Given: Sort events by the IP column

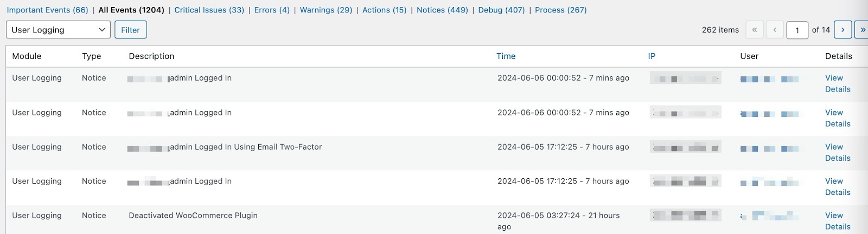Looking at the screenshot, I should click(x=652, y=56).
